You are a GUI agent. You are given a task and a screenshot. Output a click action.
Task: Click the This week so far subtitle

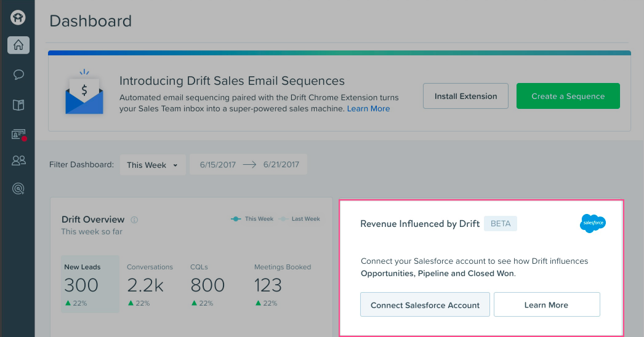[x=92, y=231]
